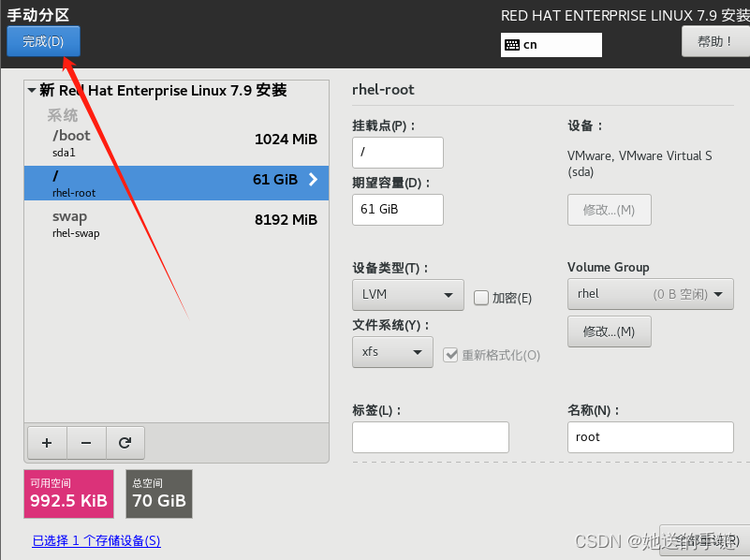
Task: Open the Volume Group rhel dropdown
Action: (650, 293)
